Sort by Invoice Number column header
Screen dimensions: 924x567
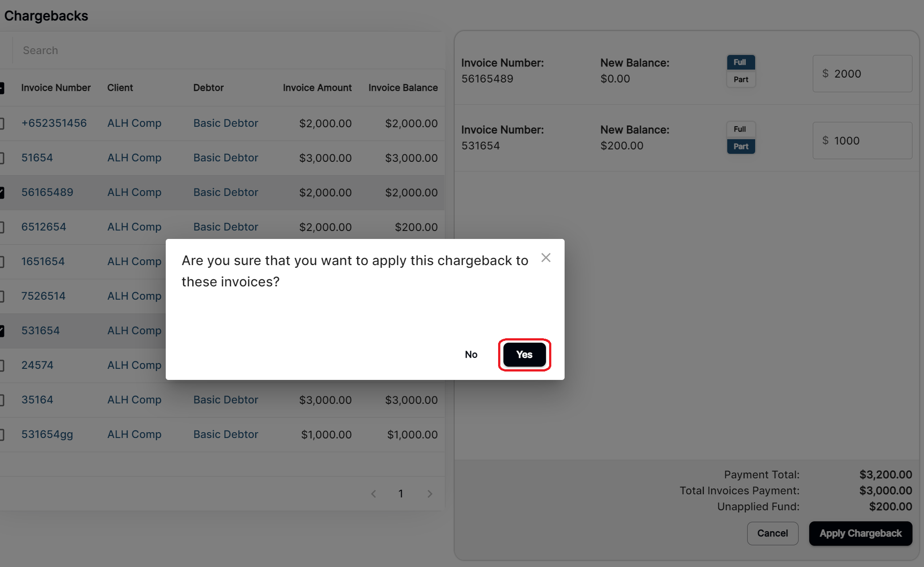coord(56,88)
